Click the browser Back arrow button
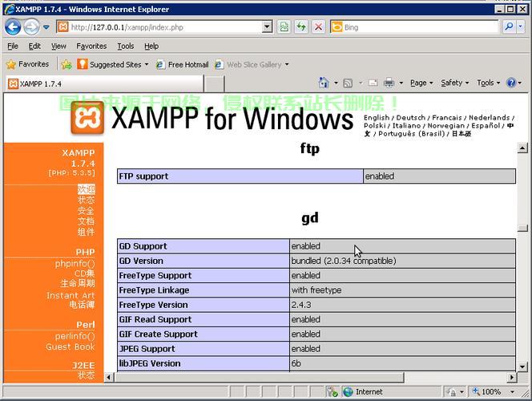Image resolution: width=532 pixels, height=401 pixels. point(13,27)
